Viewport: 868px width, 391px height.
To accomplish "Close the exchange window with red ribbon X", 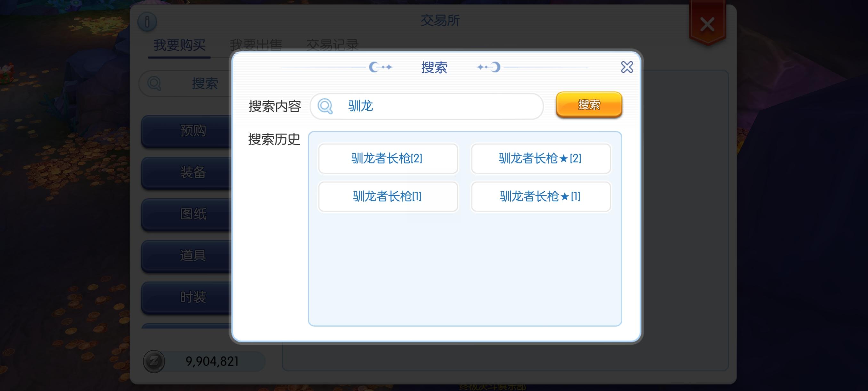I will point(707,25).
